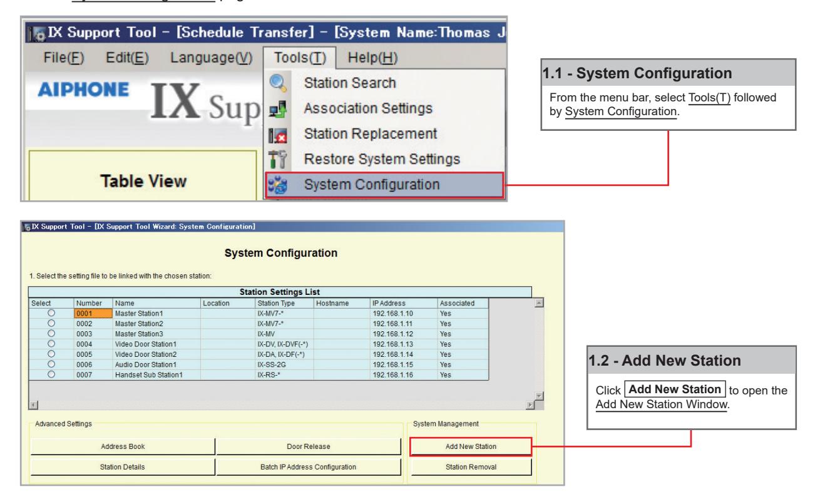The height and width of the screenshot is (504, 815).
Task: Click the name cell Master Station1
Action: (x=156, y=312)
